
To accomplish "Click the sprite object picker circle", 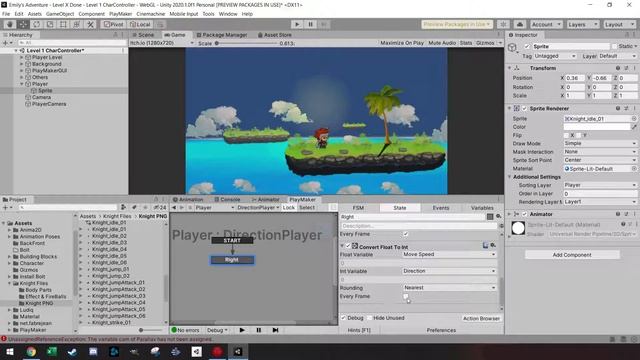I will [x=634, y=119].
